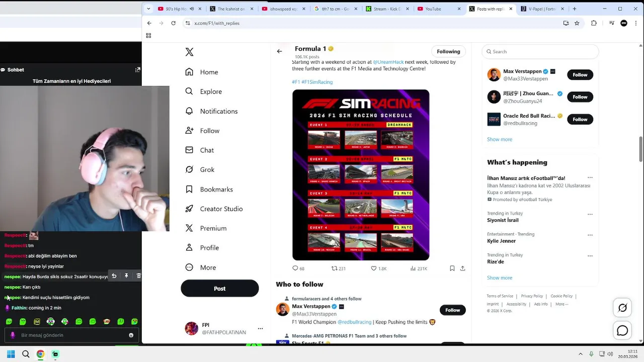Click the Following button for Formula 1
This screenshot has height=362, width=644.
(x=448, y=51)
